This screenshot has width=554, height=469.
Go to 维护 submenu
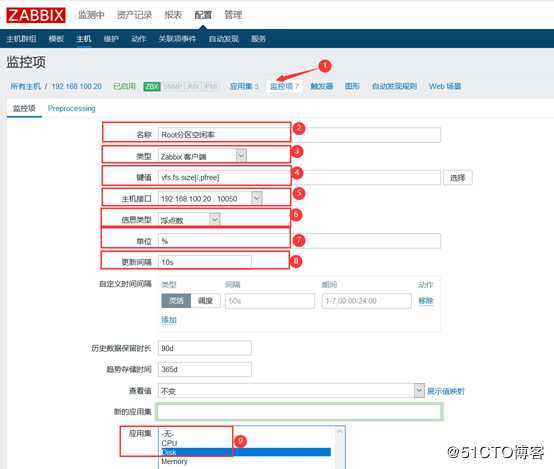[x=111, y=39]
